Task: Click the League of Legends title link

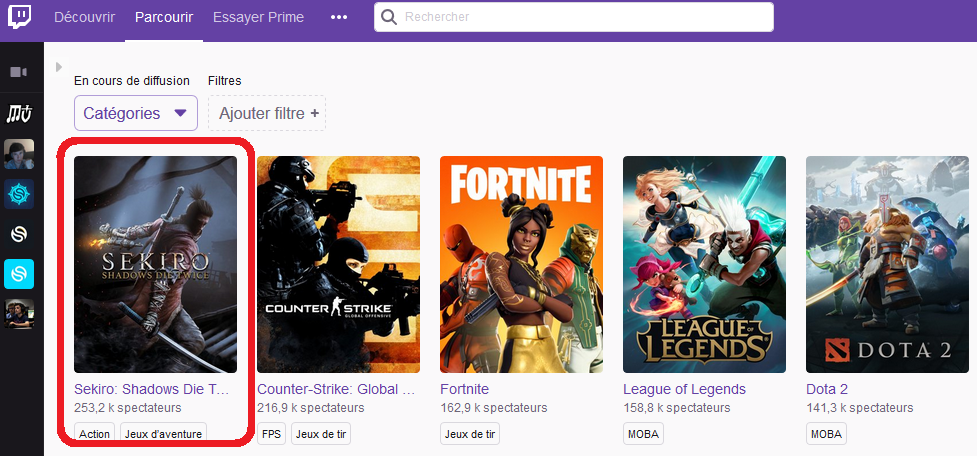Action: (x=684, y=389)
